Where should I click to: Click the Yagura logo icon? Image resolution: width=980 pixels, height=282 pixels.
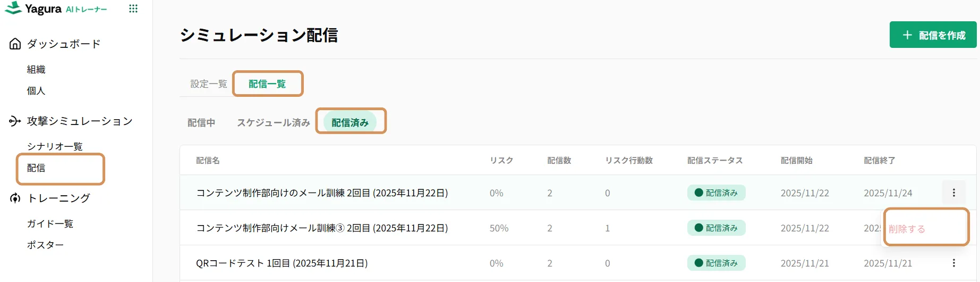tap(13, 9)
